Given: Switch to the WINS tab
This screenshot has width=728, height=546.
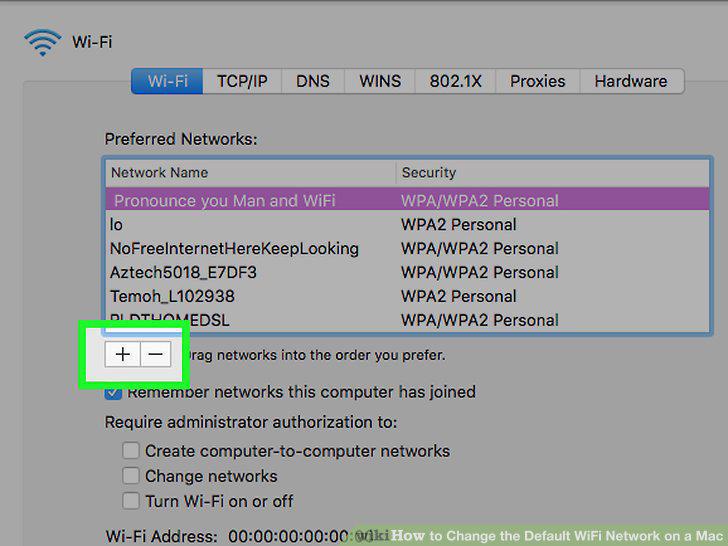Looking at the screenshot, I should [380, 81].
